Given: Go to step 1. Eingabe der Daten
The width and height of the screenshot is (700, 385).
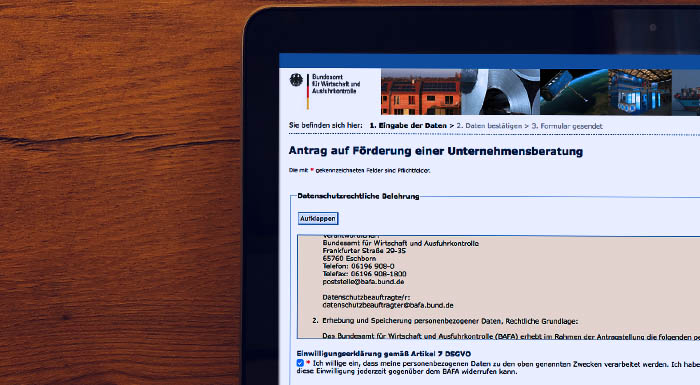Looking at the screenshot, I should pyautogui.click(x=408, y=126).
